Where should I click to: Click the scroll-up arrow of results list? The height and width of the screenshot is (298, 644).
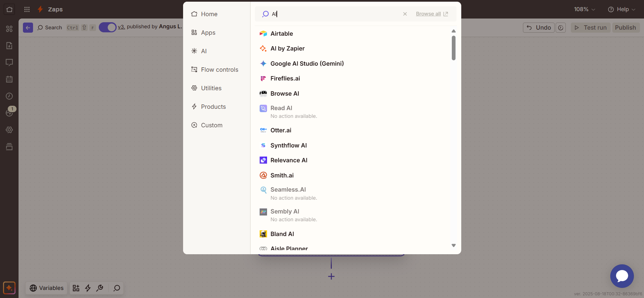453,31
